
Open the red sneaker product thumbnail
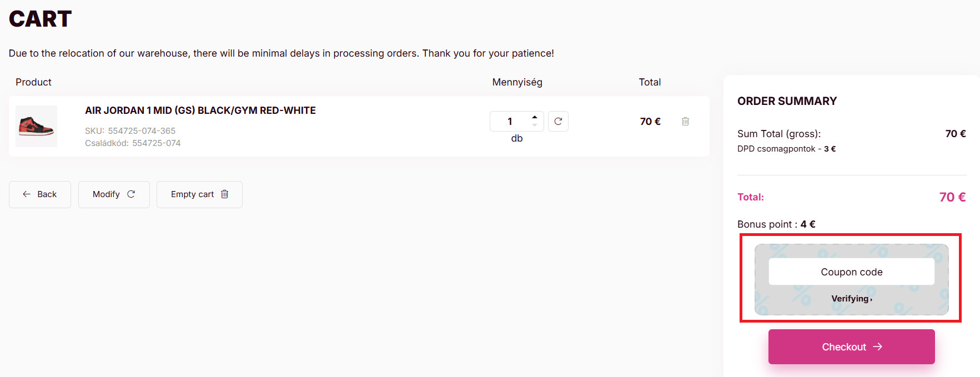pos(37,126)
